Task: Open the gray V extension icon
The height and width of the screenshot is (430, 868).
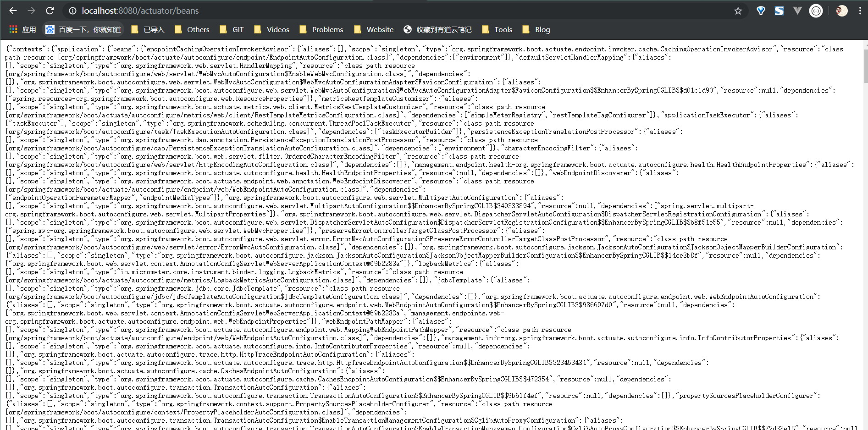Action: click(797, 11)
